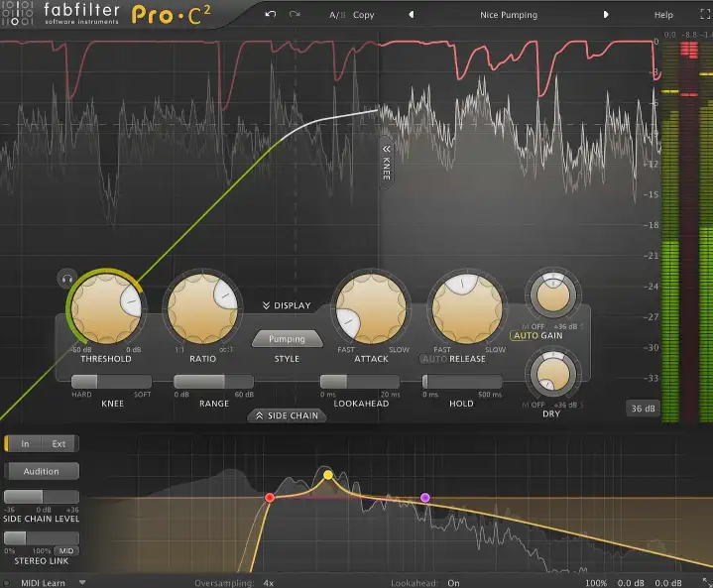Click the first 0.0 dB input level value
The image size is (713, 588).
pos(631,583)
